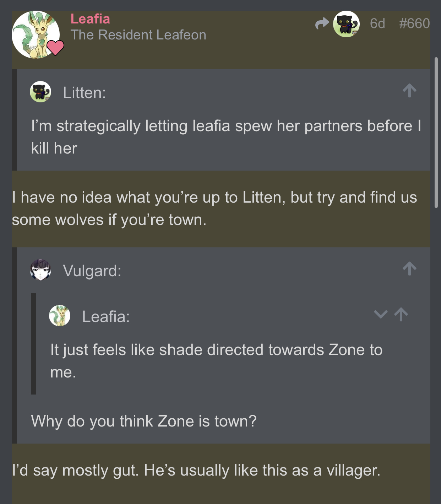Image resolution: width=441 pixels, height=504 pixels.
Task: Jump to Litten's quoted post arrow
Action: (409, 91)
